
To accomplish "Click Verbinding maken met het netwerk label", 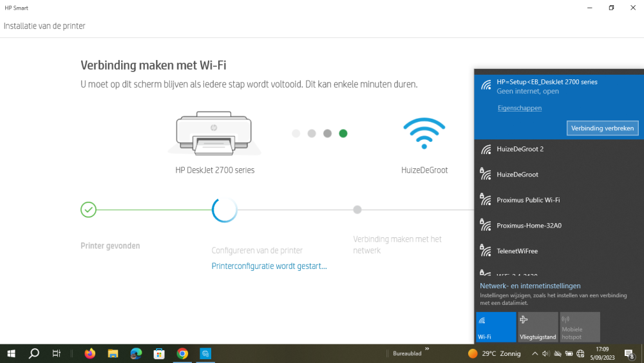I will click(397, 244).
